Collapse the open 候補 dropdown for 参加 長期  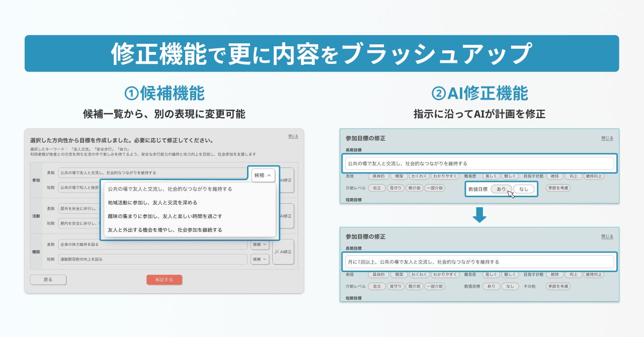(264, 175)
